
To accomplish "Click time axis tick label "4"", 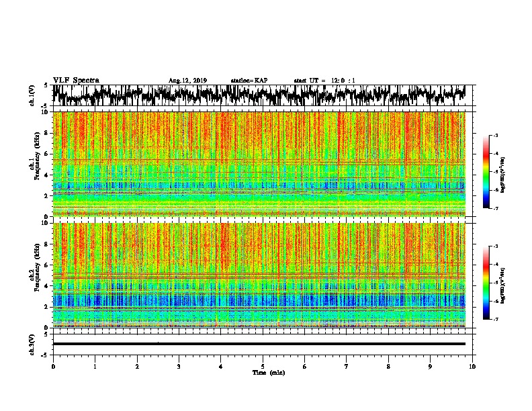I will (x=221, y=367).
